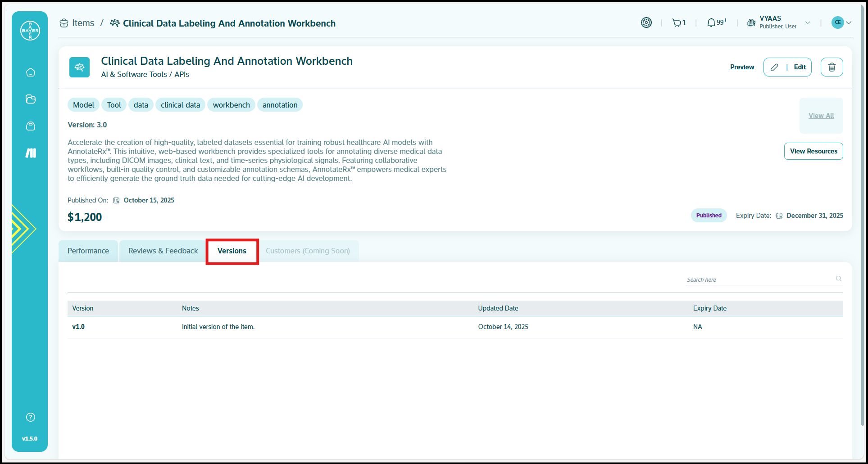Click the Bayer logo in sidebar
Viewport: 868px width, 464px height.
(x=30, y=31)
